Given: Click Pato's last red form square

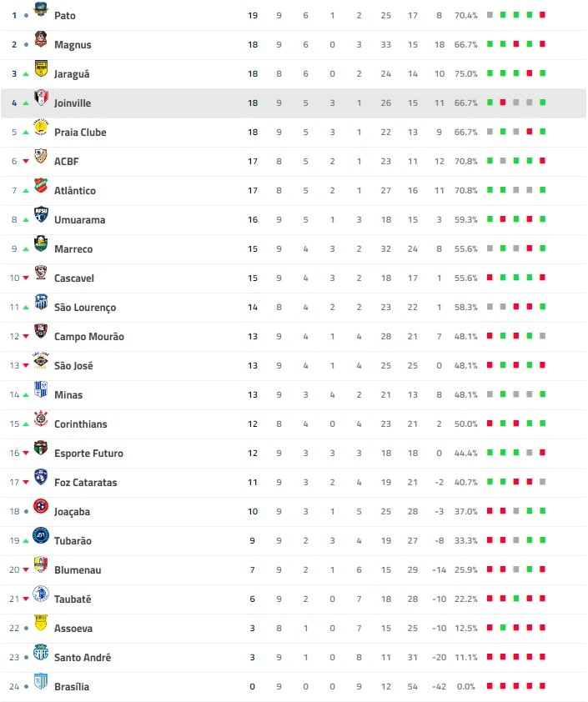Looking at the screenshot, I should point(543,15).
